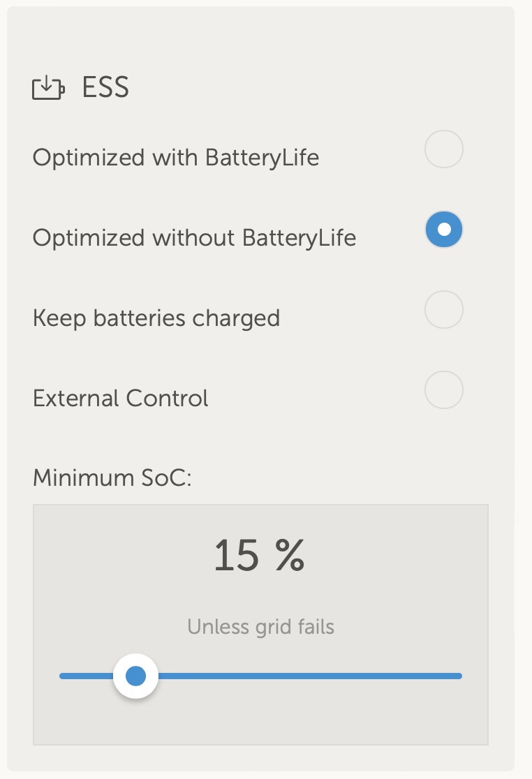Image resolution: width=532 pixels, height=779 pixels.
Task: Click empty area of Minimum SoC box
Action: pos(391,719)
